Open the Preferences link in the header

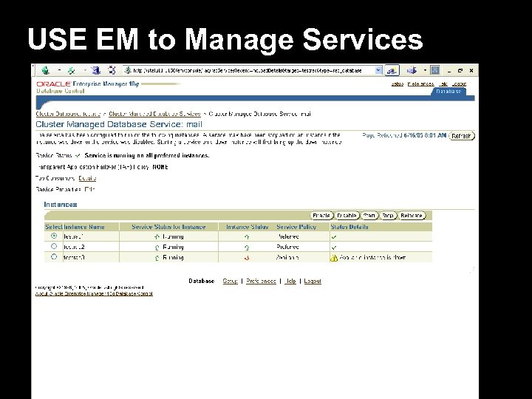click(x=420, y=83)
